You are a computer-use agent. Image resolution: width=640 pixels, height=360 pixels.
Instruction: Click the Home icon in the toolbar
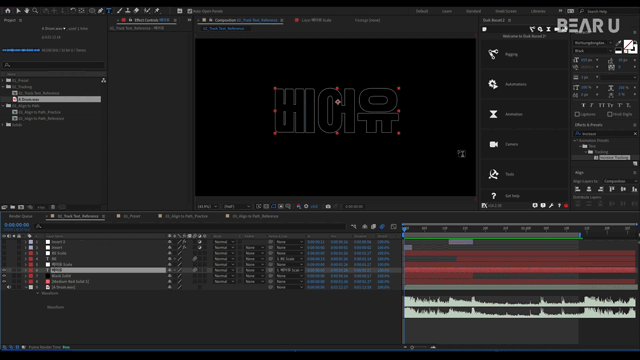point(7,11)
